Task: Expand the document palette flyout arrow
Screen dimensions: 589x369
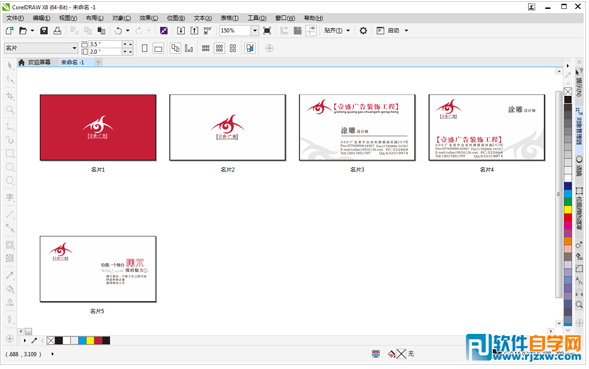Action: 25,340
